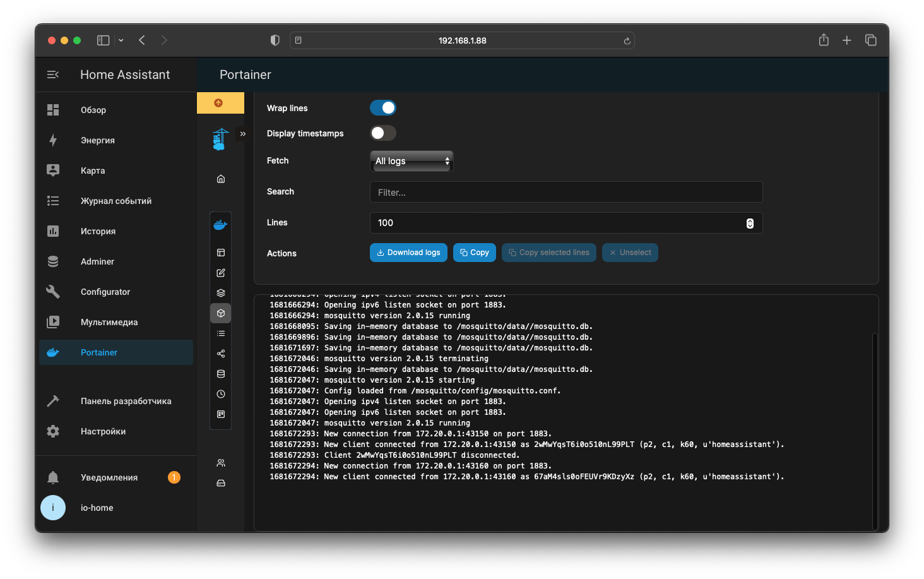Expand the Portainer side panel chevron
Screen dimensions: 924x579
click(x=242, y=133)
